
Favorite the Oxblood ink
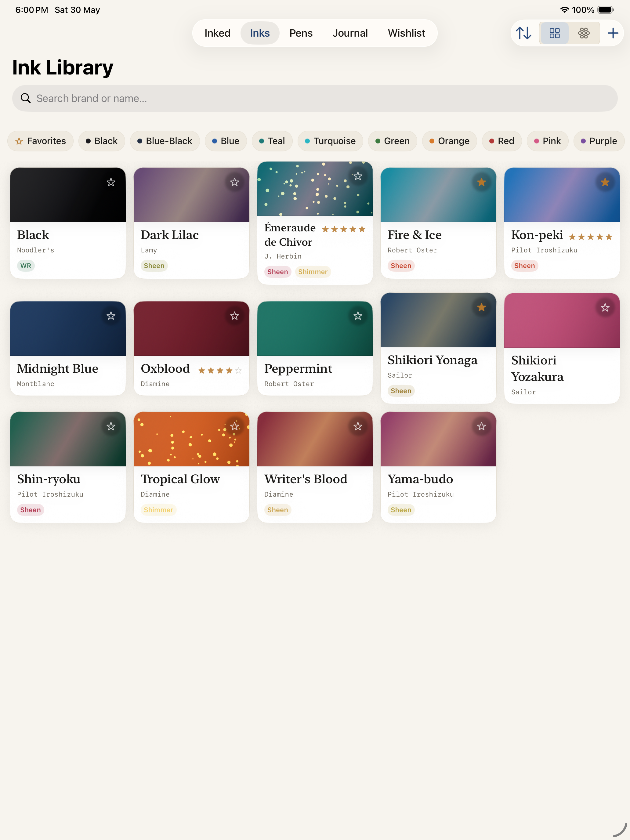234,316
